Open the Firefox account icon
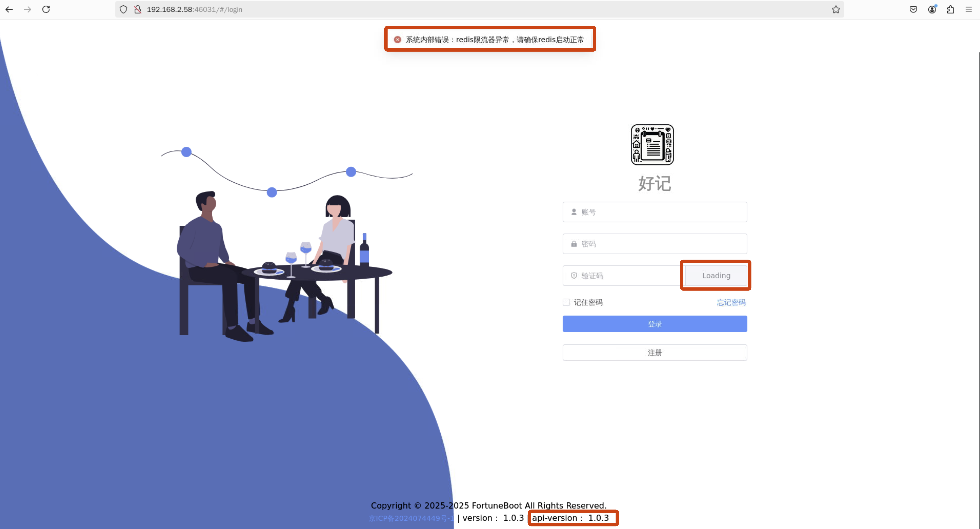The image size is (980, 529). [x=932, y=9]
